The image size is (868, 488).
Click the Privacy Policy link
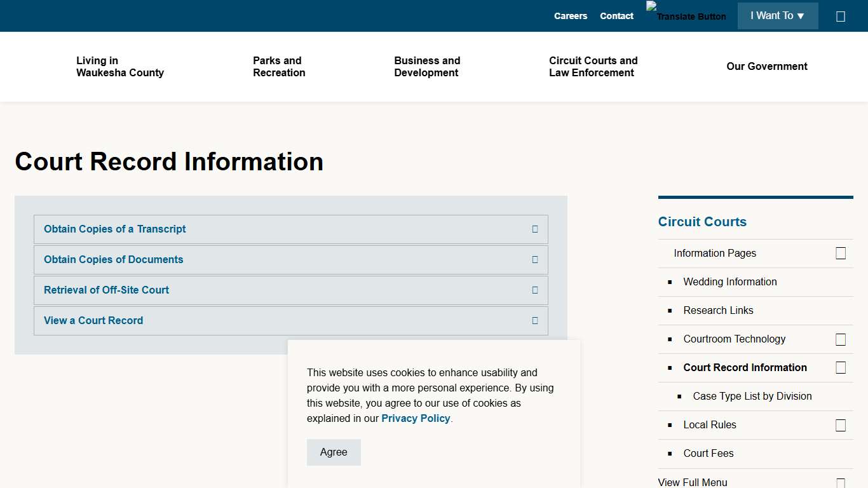click(416, 418)
